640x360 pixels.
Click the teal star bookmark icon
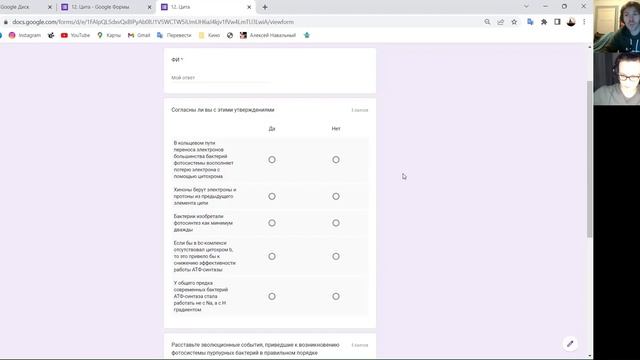[x=307, y=36]
